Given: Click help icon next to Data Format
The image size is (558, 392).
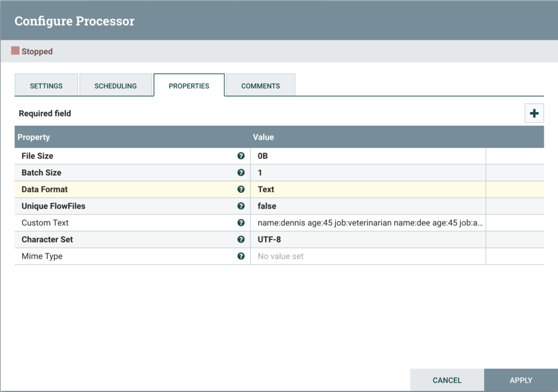Looking at the screenshot, I should pos(241,189).
